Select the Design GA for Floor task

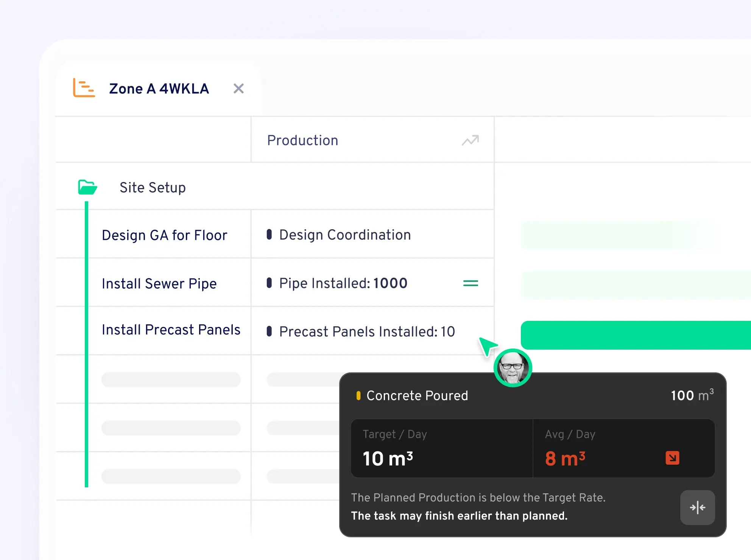click(165, 235)
